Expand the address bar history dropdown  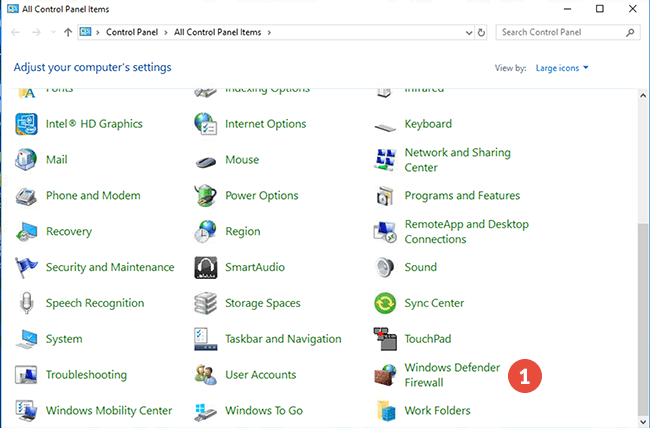pos(468,32)
